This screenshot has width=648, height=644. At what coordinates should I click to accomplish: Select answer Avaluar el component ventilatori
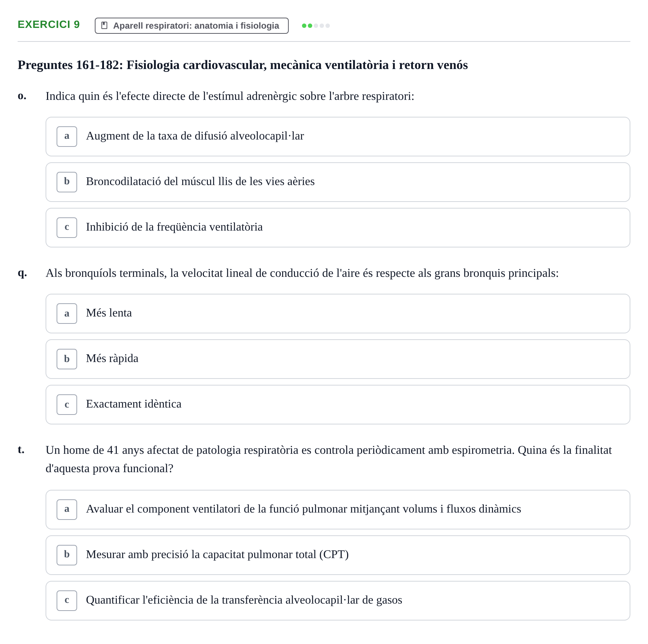(x=338, y=510)
